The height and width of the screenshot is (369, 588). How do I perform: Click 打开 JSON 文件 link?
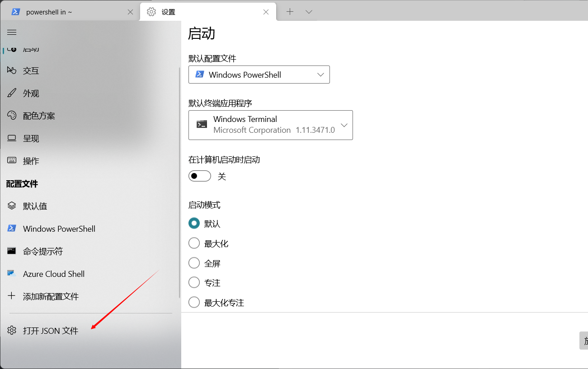click(x=50, y=331)
